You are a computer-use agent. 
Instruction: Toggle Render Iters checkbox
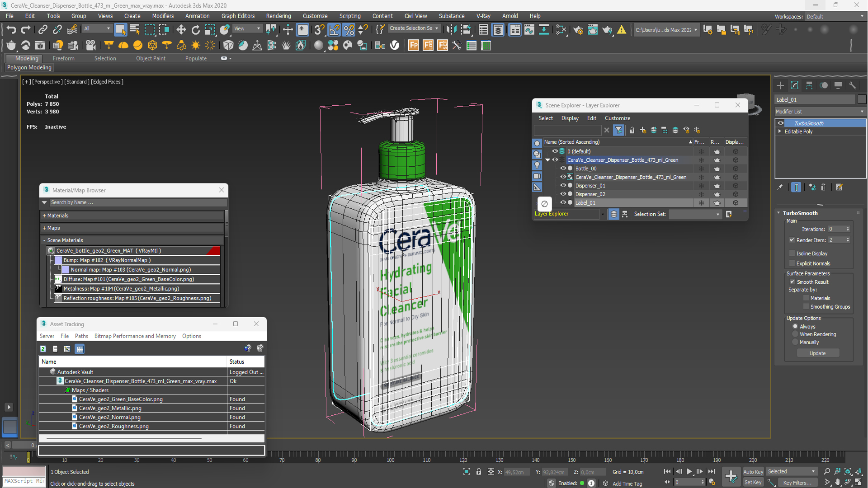[792, 240]
